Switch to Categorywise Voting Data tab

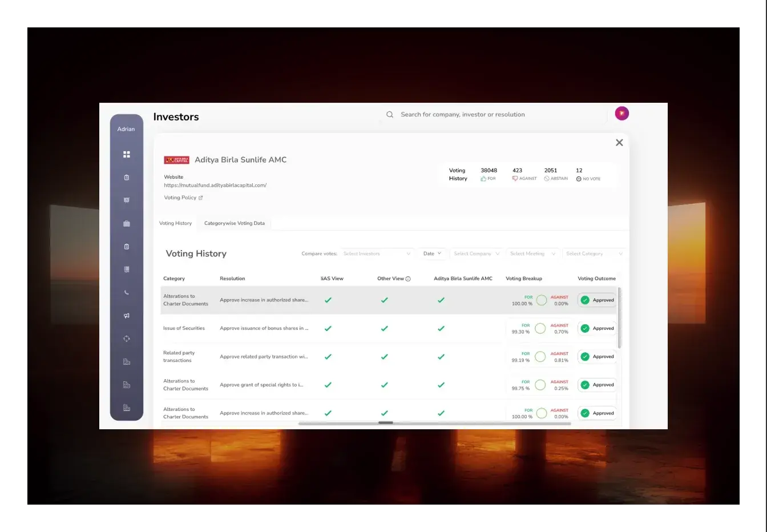coord(235,224)
